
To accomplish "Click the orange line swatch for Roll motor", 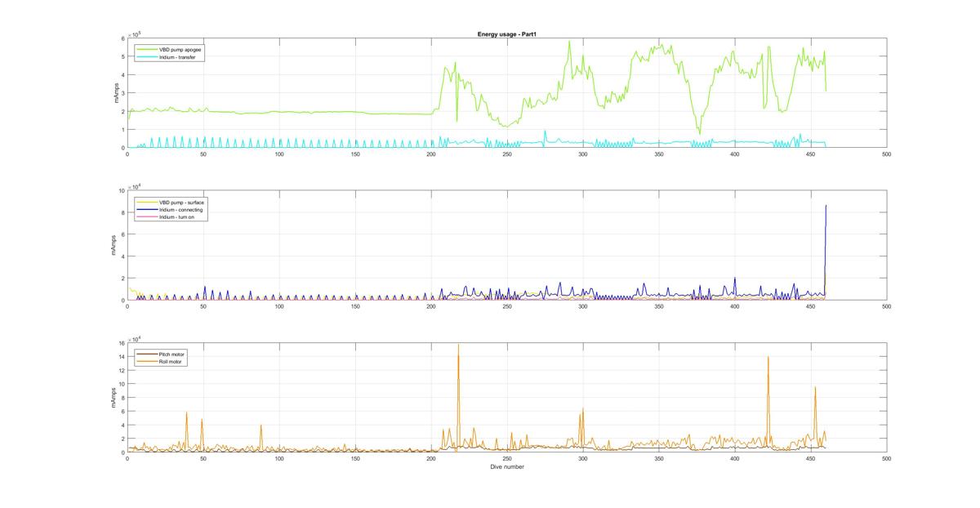I will pyautogui.click(x=147, y=361).
